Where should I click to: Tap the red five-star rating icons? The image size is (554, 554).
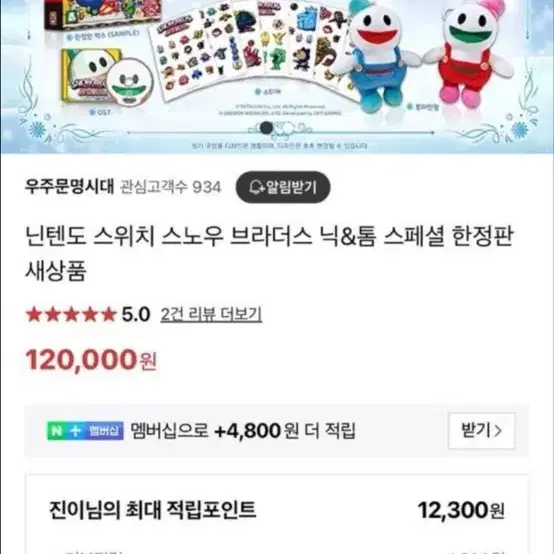point(71,314)
